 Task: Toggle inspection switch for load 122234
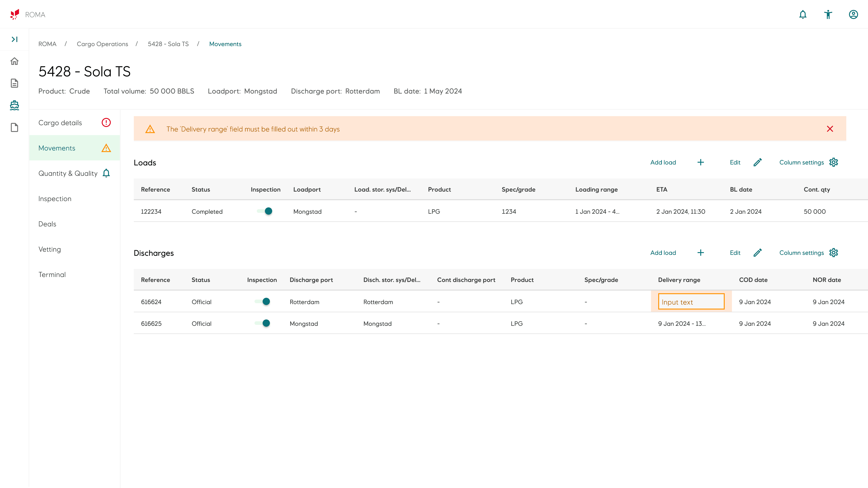click(x=265, y=211)
